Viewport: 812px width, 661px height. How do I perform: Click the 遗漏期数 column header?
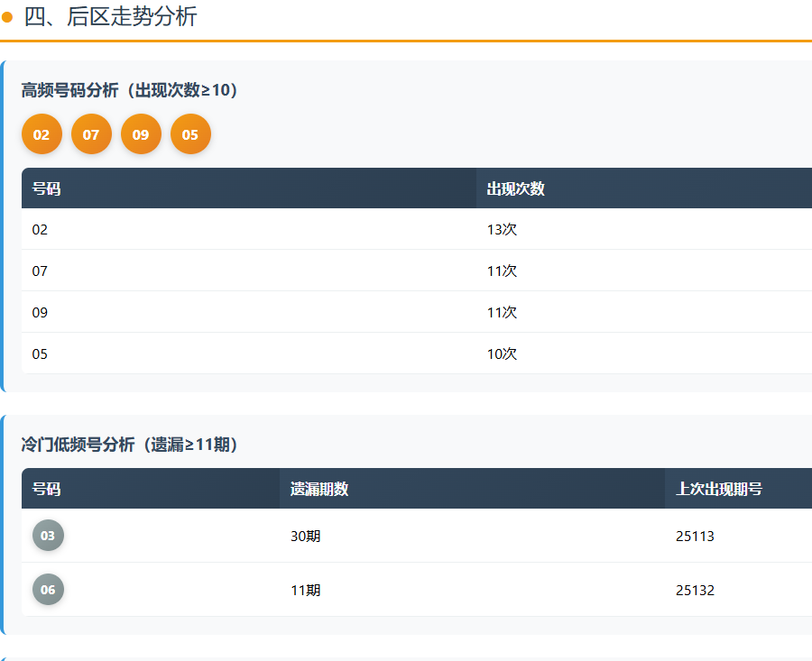click(319, 489)
